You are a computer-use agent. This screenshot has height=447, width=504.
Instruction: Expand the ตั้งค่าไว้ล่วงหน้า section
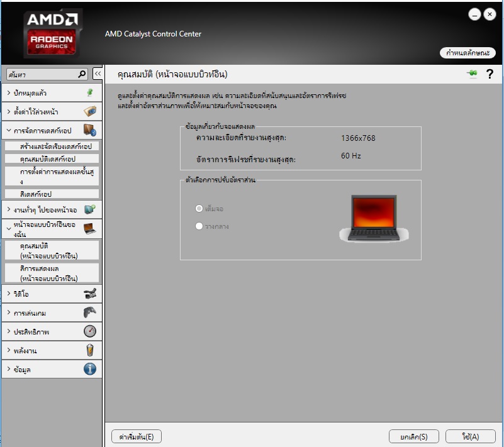[9, 111]
